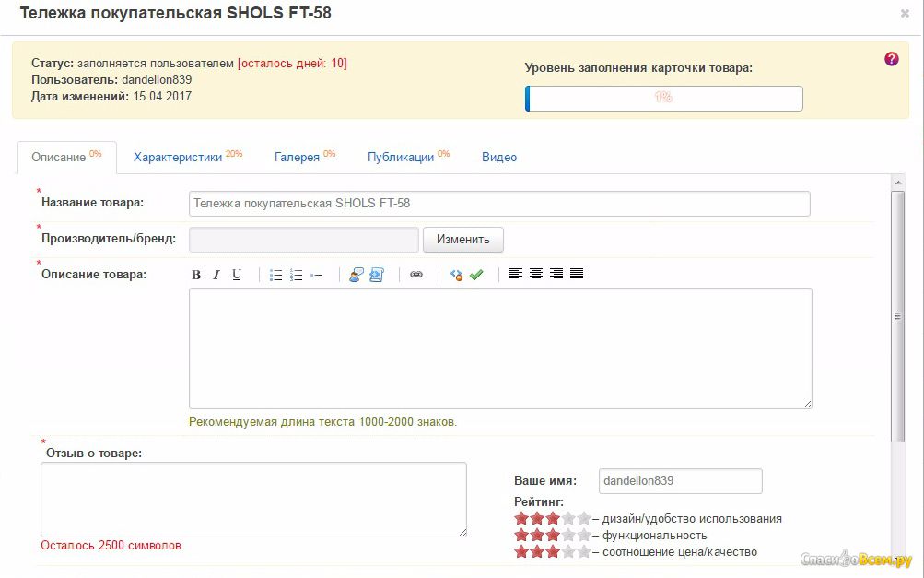Click the remove tags code icon
The image size is (924, 578).
tap(456, 275)
